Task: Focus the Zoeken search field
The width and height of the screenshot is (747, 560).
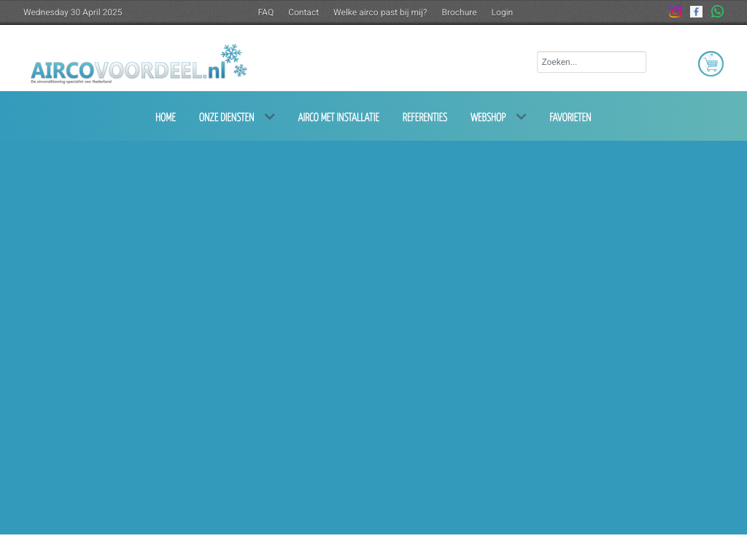Action: [x=591, y=62]
